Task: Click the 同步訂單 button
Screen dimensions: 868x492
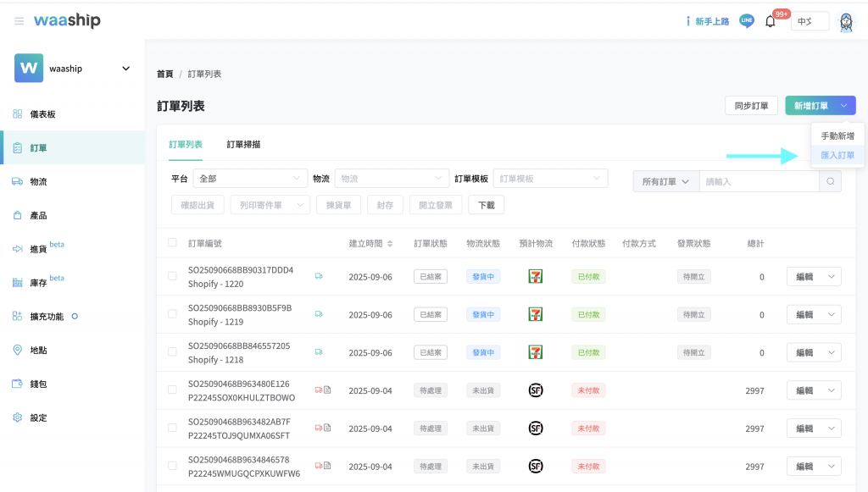Action: click(751, 106)
